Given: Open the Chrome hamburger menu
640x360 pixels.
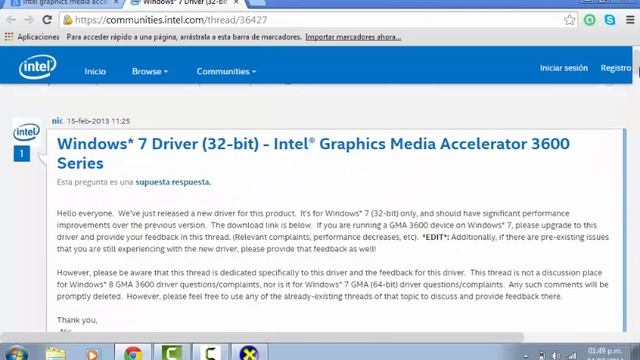Looking at the screenshot, I should [x=630, y=20].
